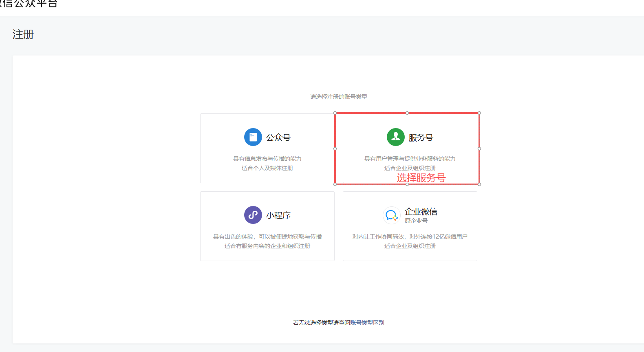Image resolution: width=644 pixels, height=352 pixels.
Task: Click the 小程序 description about 便捷地获取与传播
Action: click(x=267, y=237)
